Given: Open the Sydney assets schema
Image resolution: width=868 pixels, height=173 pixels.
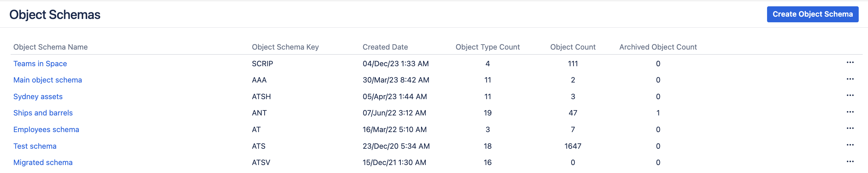Looking at the screenshot, I should pos(38,96).
